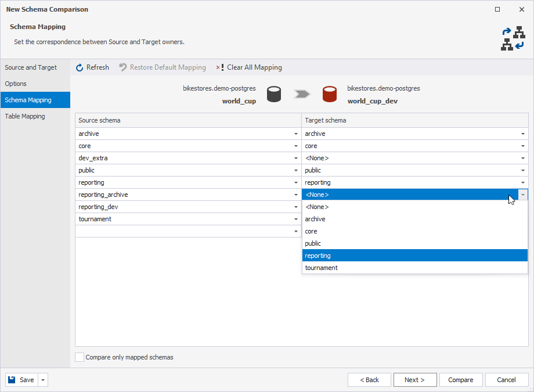Open source schema dropdown for archive
This screenshot has height=392, width=534.
[x=296, y=134]
